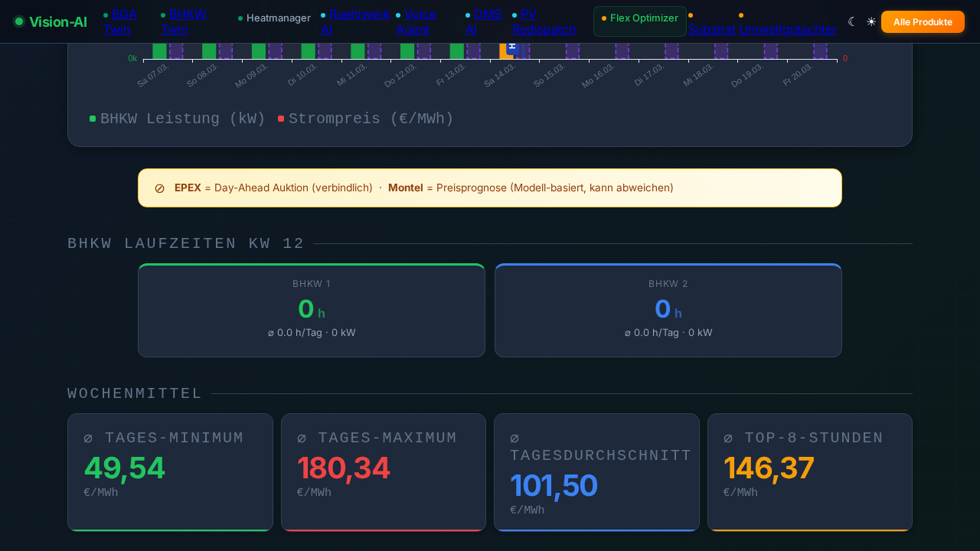Navigate to PV Redispatch
This screenshot has width=980, height=551.
[x=544, y=21]
